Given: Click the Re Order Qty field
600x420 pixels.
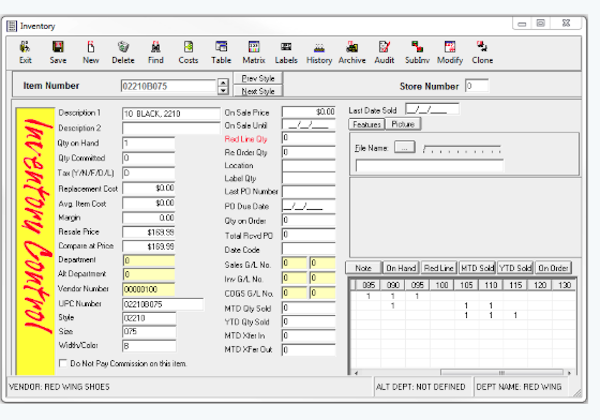Looking at the screenshot, I should click(x=309, y=152).
